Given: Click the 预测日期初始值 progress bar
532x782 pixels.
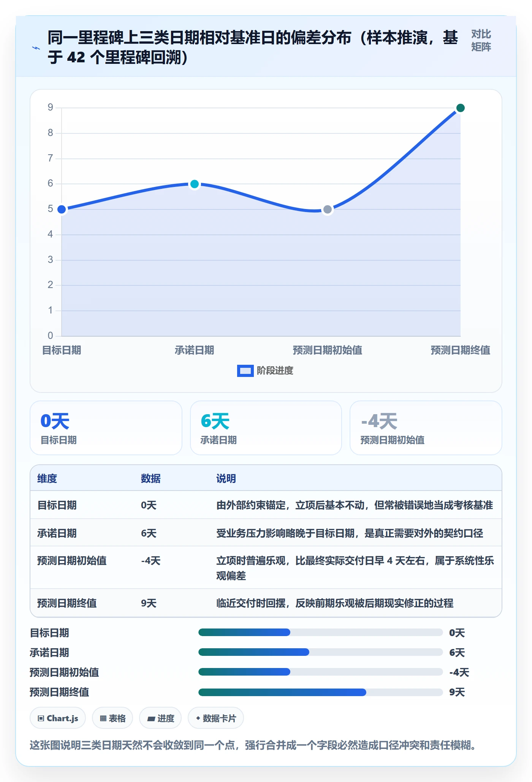Looking at the screenshot, I should pos(320,672).
